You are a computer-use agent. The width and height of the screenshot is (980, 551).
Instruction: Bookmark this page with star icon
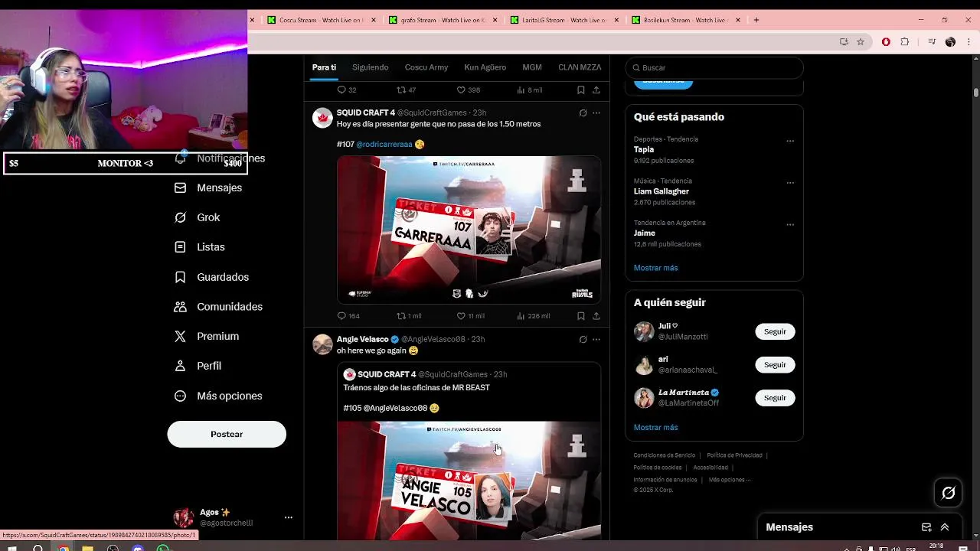pos(861,42)
